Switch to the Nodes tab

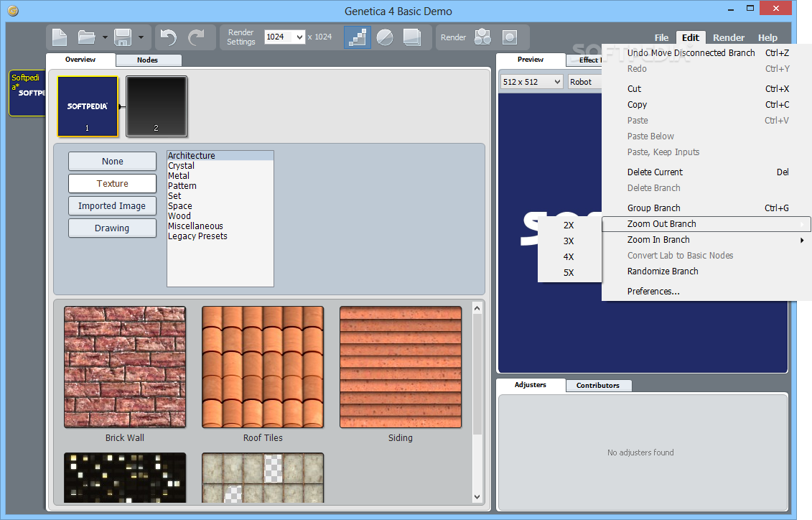(148, 60)
